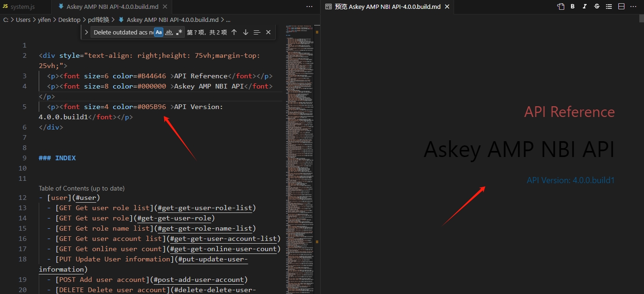Click color value #B44646 on line 3
The width and height of the screenshot is (644, 294).
pyautogui.click(x=152, y=76)
